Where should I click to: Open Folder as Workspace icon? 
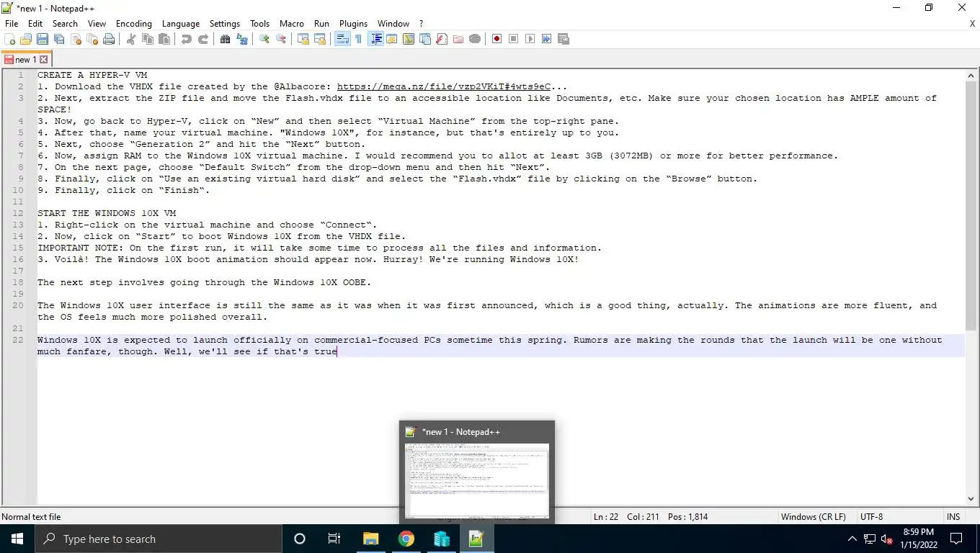point(458,39)
